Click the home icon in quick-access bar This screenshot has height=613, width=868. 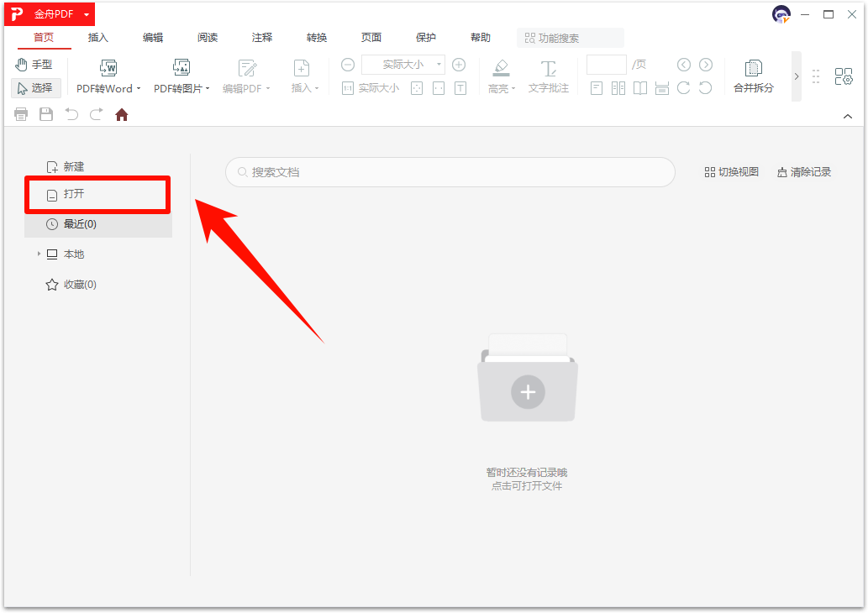tap(122, 115)
